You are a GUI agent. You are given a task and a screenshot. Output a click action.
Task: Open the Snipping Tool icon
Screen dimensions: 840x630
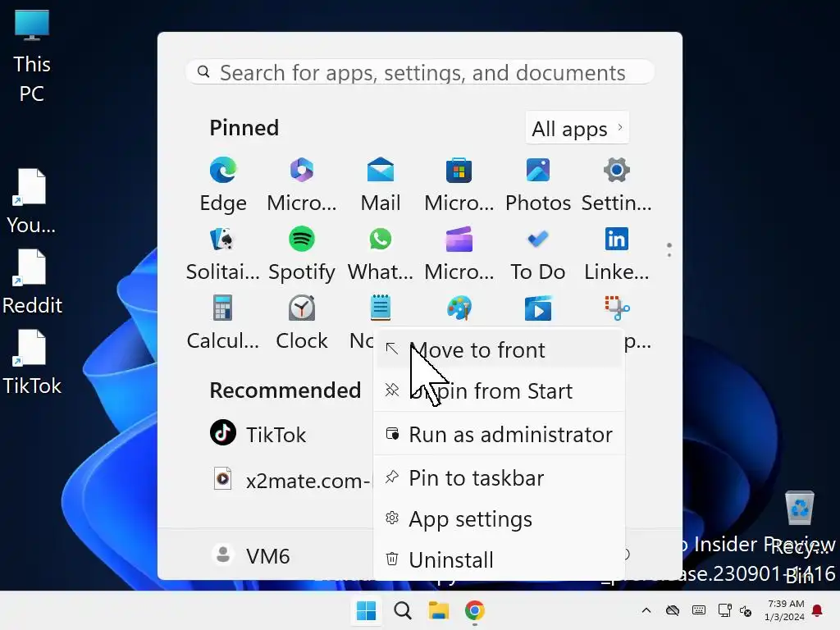tap(617, 308)
